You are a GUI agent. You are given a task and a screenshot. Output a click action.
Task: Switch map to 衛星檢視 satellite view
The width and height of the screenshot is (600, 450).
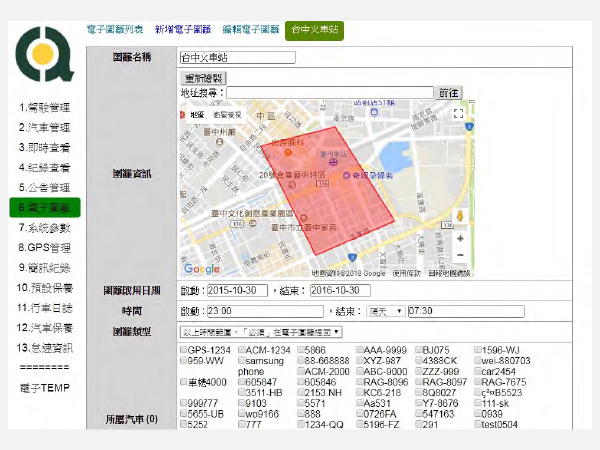pos(227,114)
